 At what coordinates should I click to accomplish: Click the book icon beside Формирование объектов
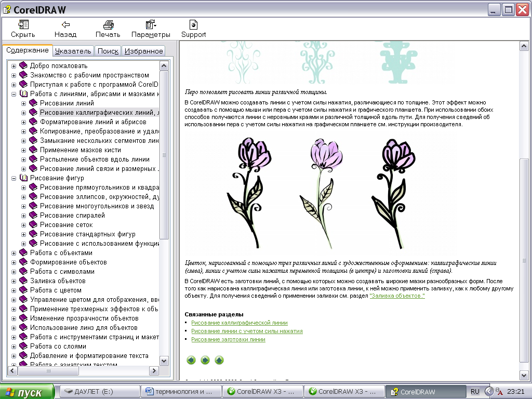point(23,262)
